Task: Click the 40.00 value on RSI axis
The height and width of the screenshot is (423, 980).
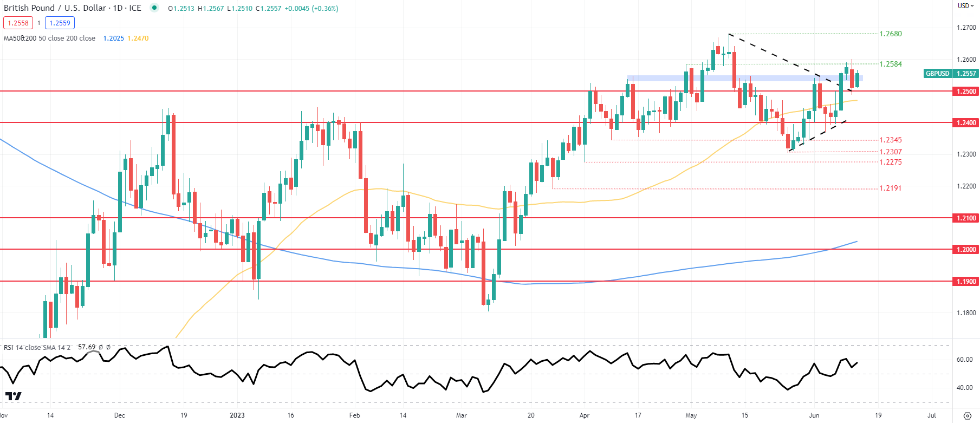Action: pyautogui.click(x=964, y=388)
